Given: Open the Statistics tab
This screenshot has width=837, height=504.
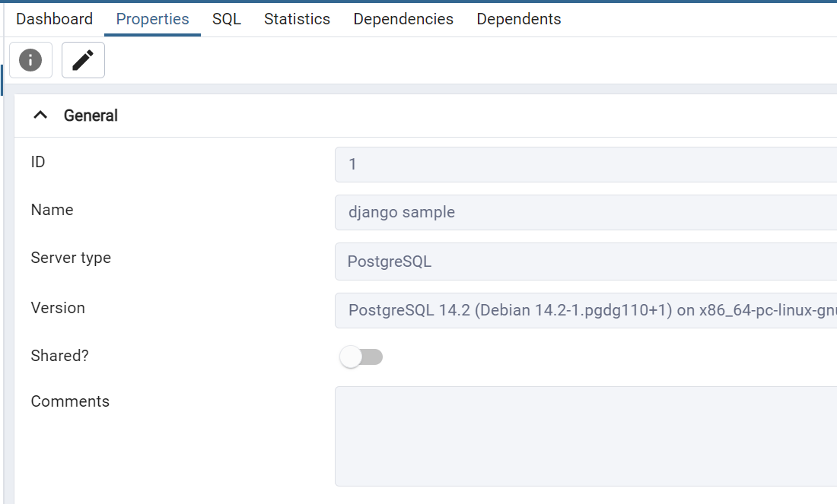Looking at the screenshot, I should coord(298,19).
